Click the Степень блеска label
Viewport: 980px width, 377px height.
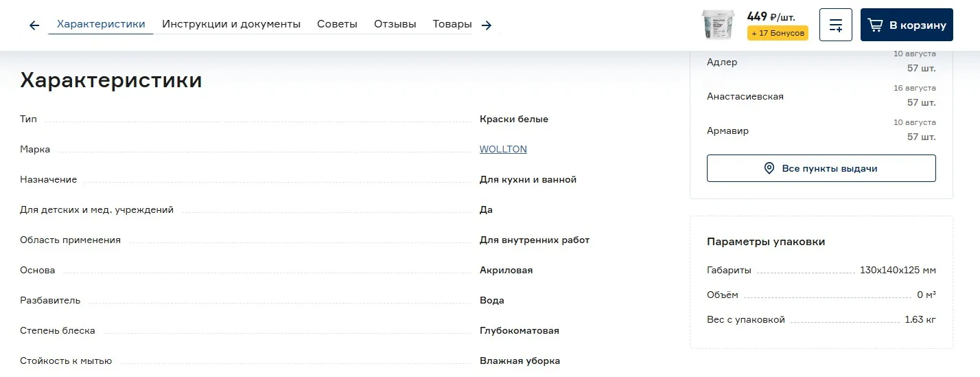[58, 330]
